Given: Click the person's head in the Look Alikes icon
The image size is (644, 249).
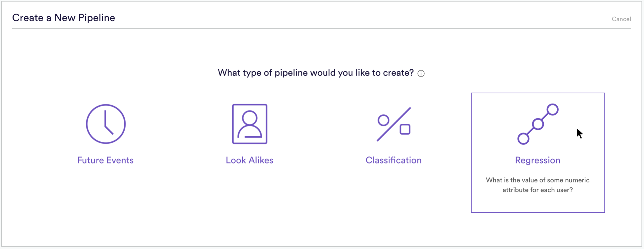Looking at the screenshot, I should point(249,118).
